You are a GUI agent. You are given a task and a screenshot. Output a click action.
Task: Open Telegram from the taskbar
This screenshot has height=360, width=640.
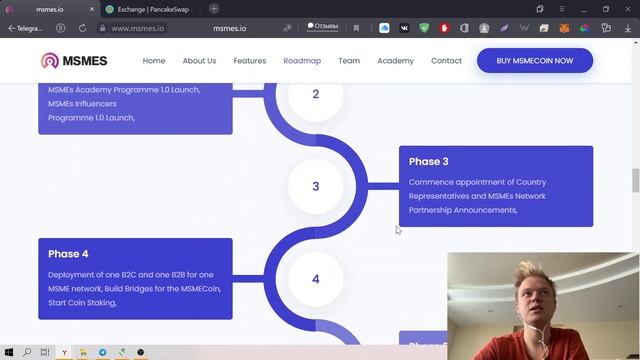click(102, 352)
